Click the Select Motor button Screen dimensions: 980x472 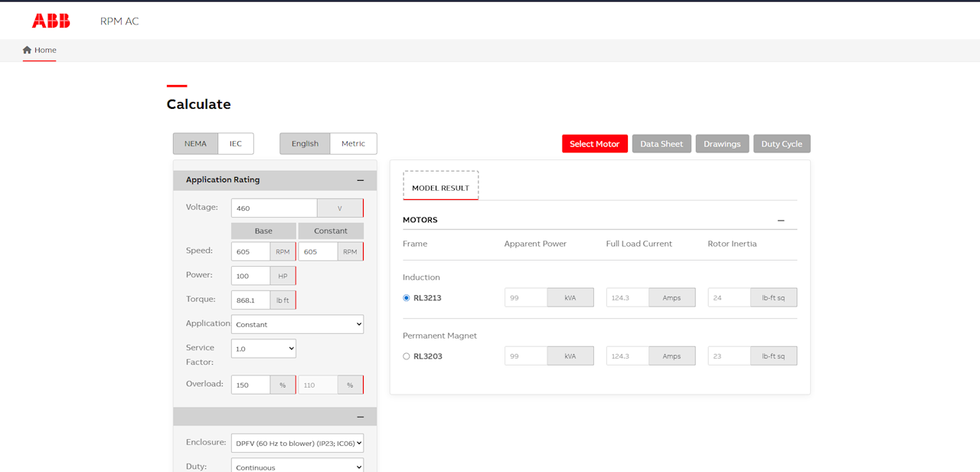coord(595,143)
